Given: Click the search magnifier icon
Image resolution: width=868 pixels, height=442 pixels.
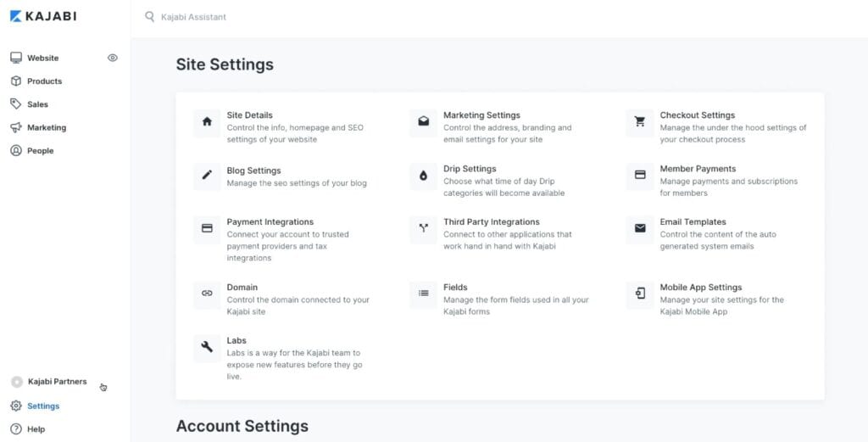Looking at the screenshot, I should (x=149, y=17).
